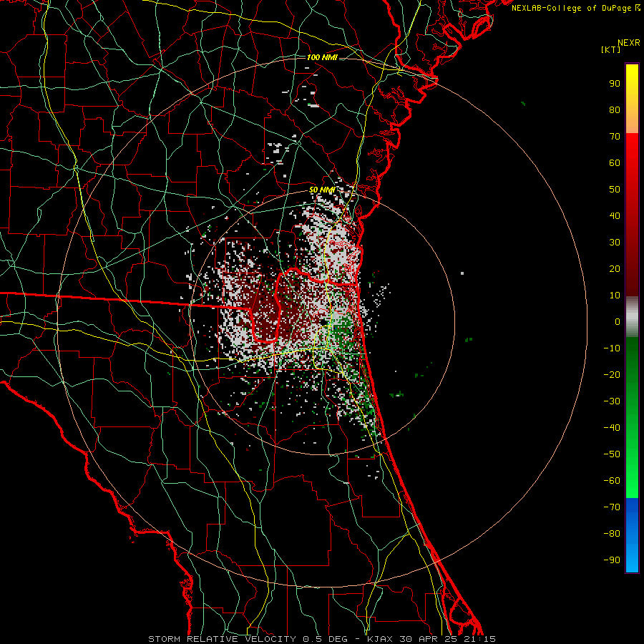Click the positive 80 scale value

click(615, 109)
